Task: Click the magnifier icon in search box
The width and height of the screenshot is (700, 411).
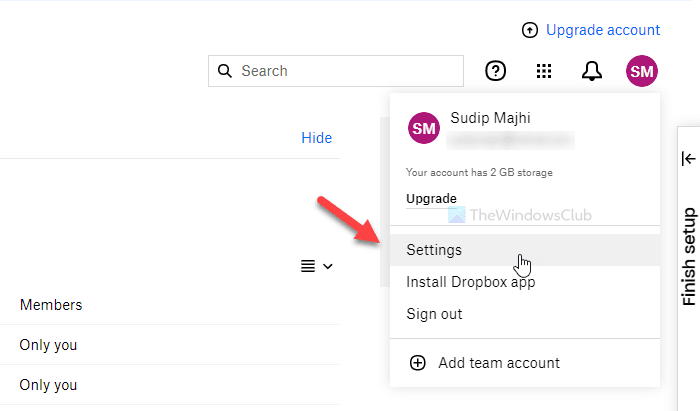Action: (225, 71)
